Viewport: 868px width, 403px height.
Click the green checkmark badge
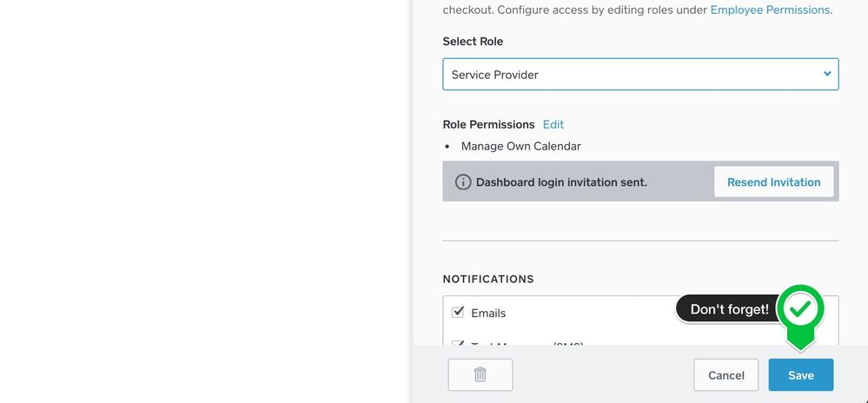point(800,308)
